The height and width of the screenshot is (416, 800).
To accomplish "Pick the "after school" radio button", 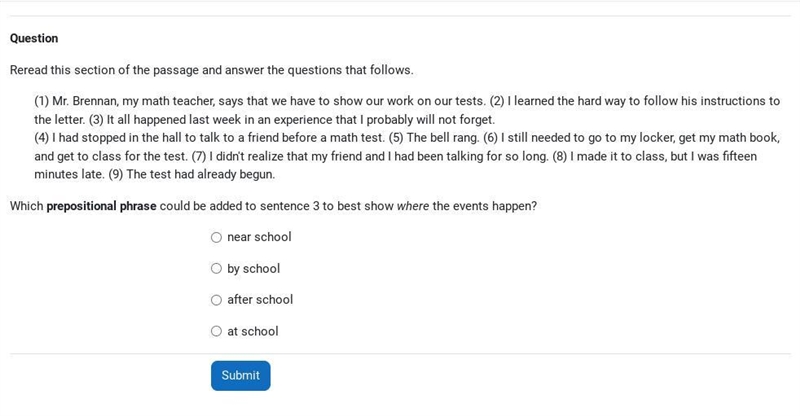I will click(x=216, y=300).
